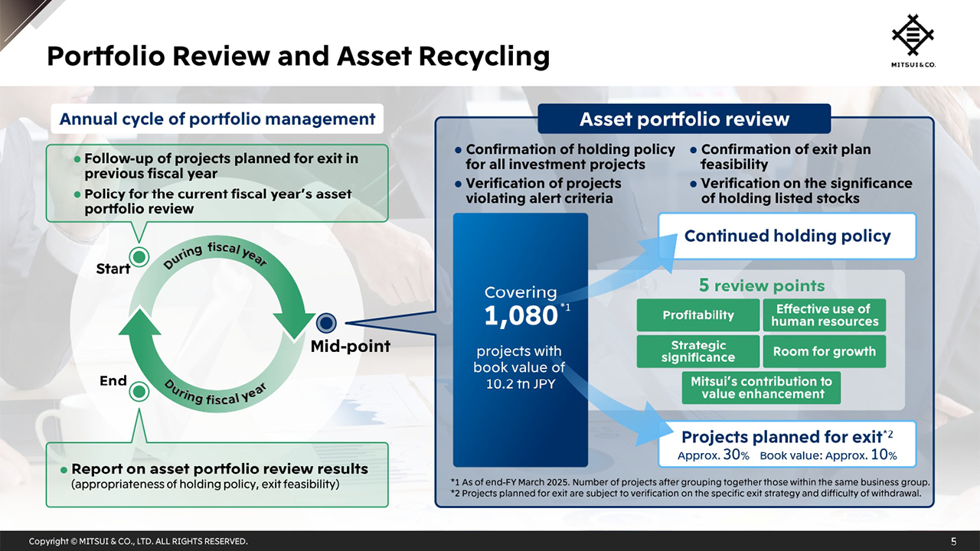This screenshot has width=980, height=551.
Task: Expand the Annual cycle of portfolio management section
Action: pos(216,119)
